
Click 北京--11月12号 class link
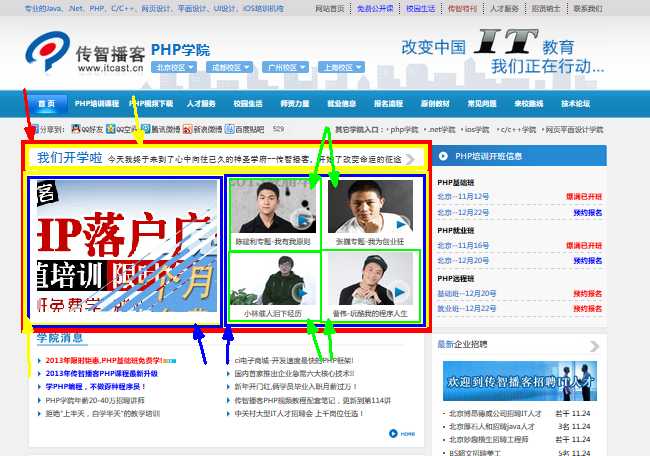[x=463, y=196]
